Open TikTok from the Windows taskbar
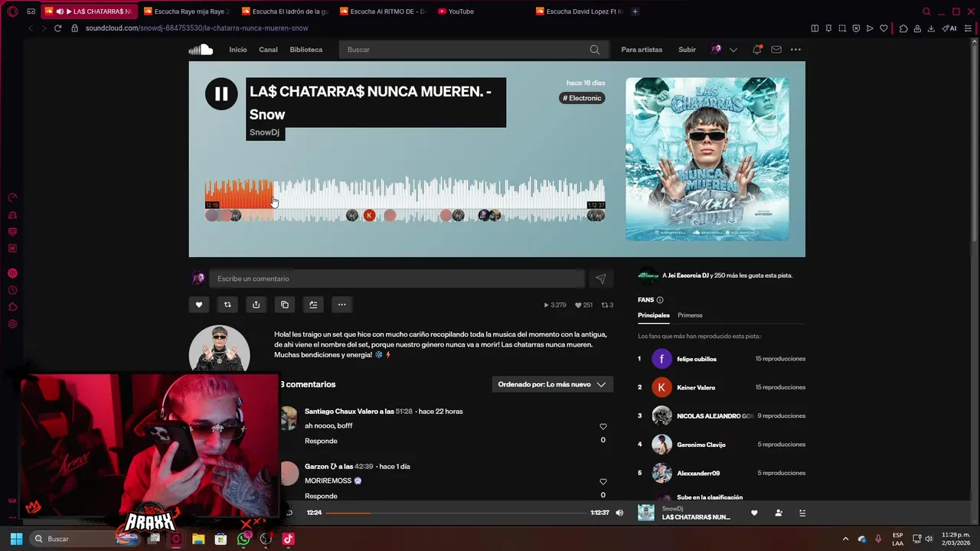This screenshot has height=551, width=980. [x=288, y=539]
